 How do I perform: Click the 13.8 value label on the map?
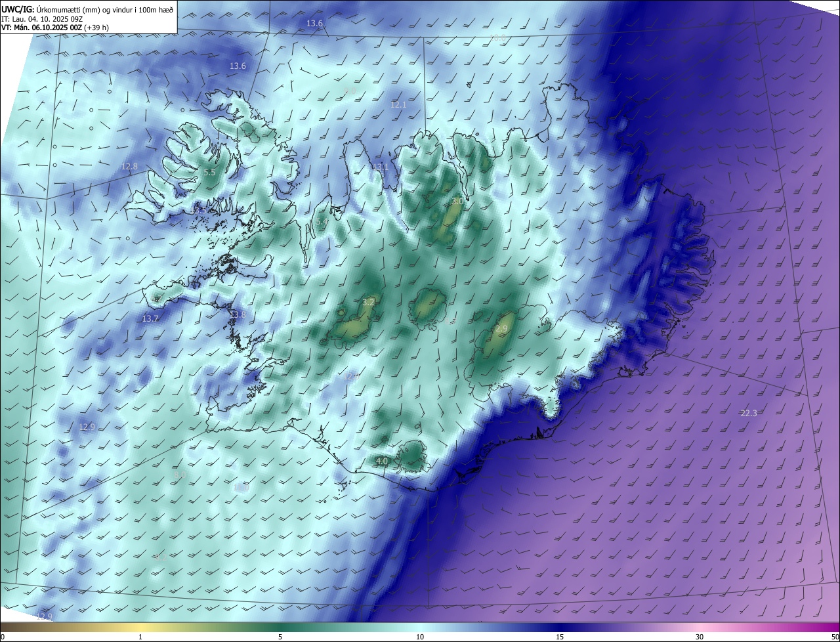(238, 315)
